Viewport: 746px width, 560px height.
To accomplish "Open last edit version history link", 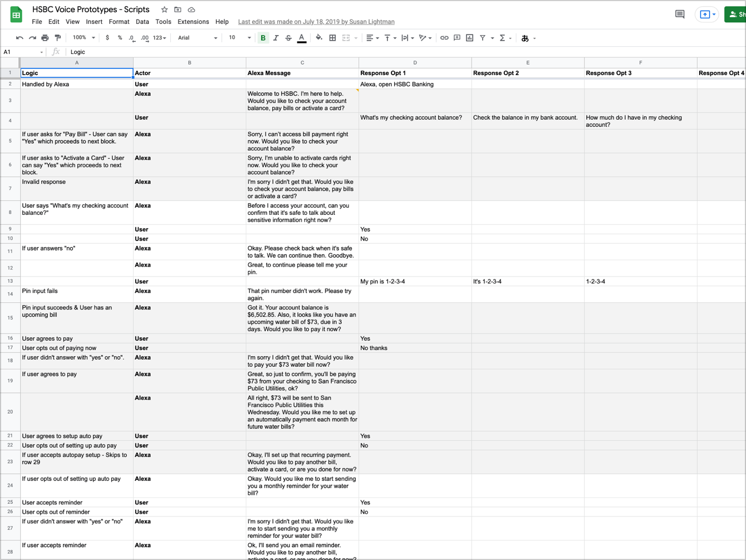I will 316,22.
